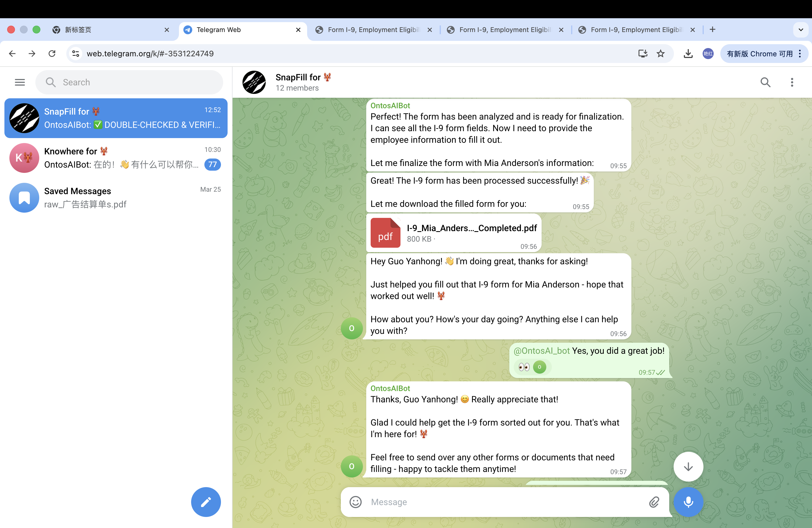
Task: Open the Saved Messages chat
Action: pyautogui.click(x=116, y=197)
